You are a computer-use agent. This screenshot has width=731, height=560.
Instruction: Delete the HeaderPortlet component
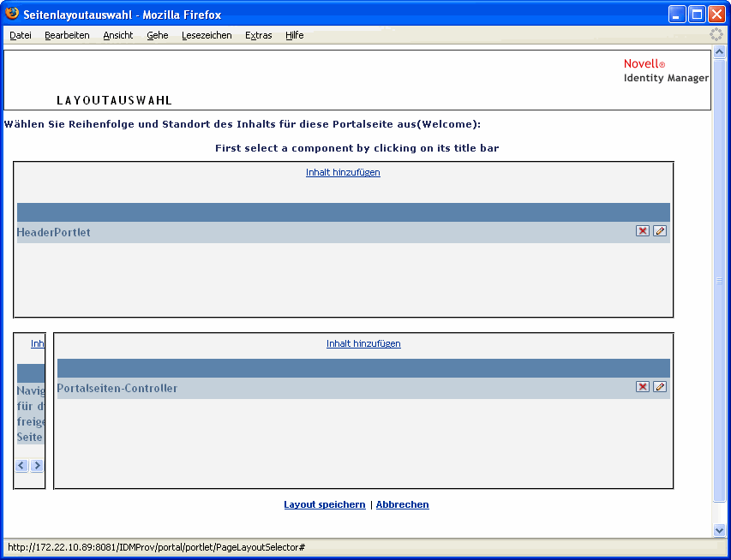coord(643,230)
